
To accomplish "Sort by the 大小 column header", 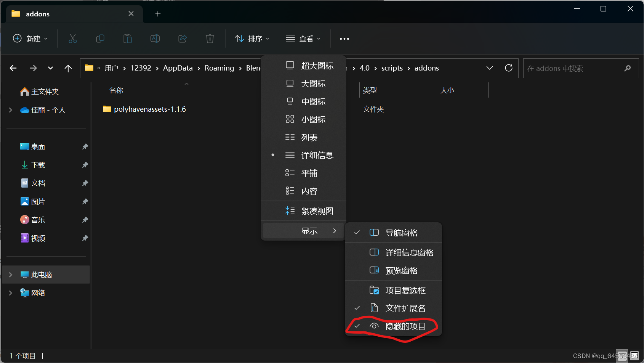I will tap(447, 90).
